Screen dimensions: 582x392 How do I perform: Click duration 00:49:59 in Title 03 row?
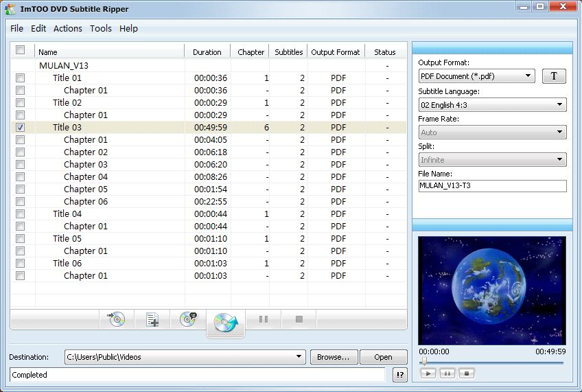click(x=211, y=127)
